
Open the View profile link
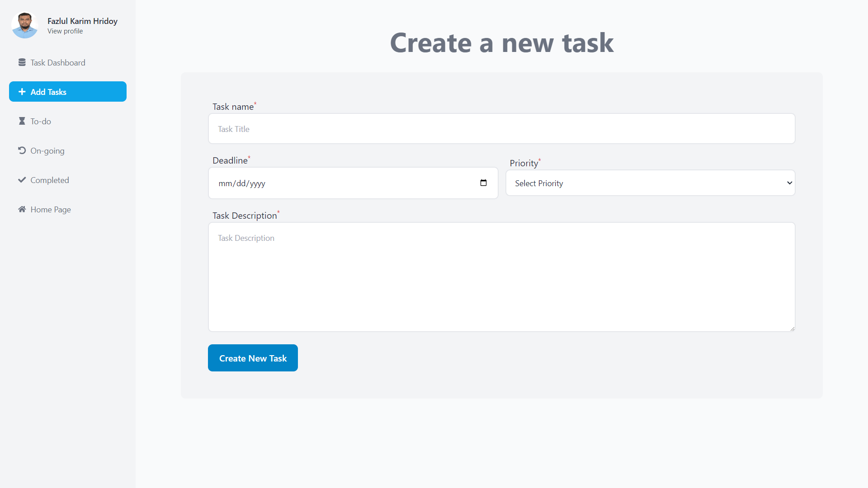65,31
